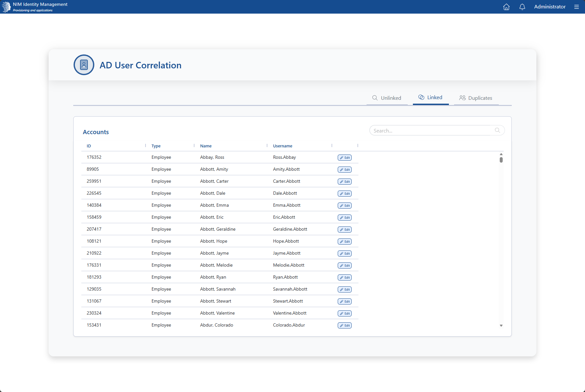Click the username Jayme.Abbott
The height and width of the screenshot is (392, 585).
click(x=287, y=253)
